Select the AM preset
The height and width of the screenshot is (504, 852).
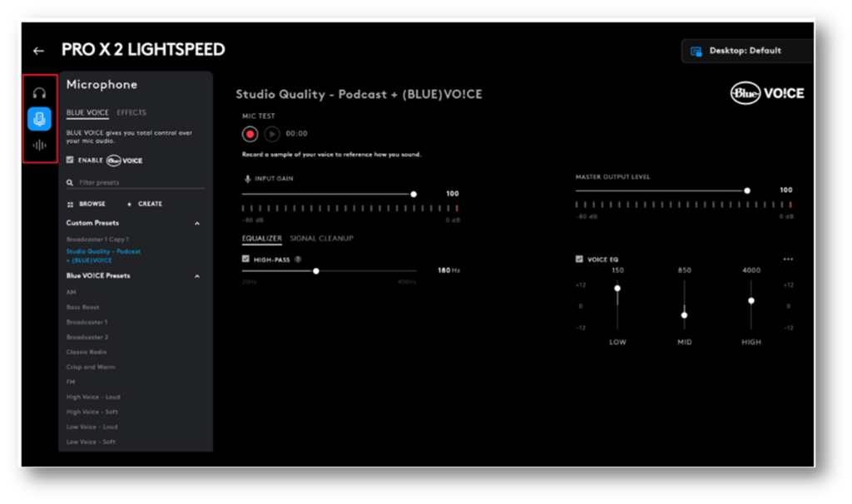click(72, 292)
